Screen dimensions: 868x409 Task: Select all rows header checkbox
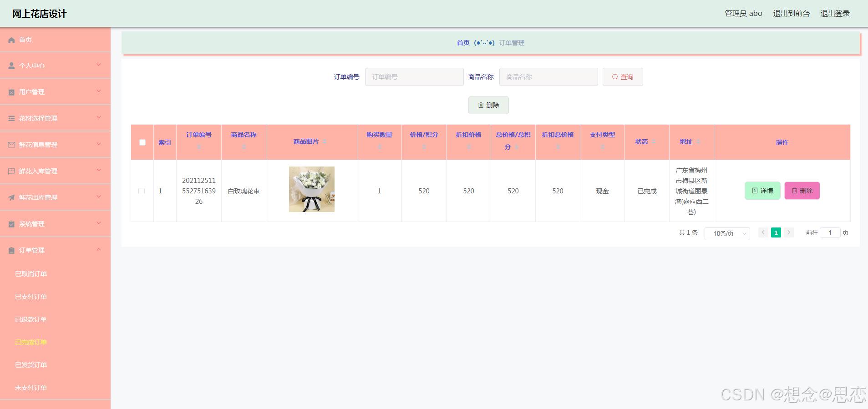[142, 142]
